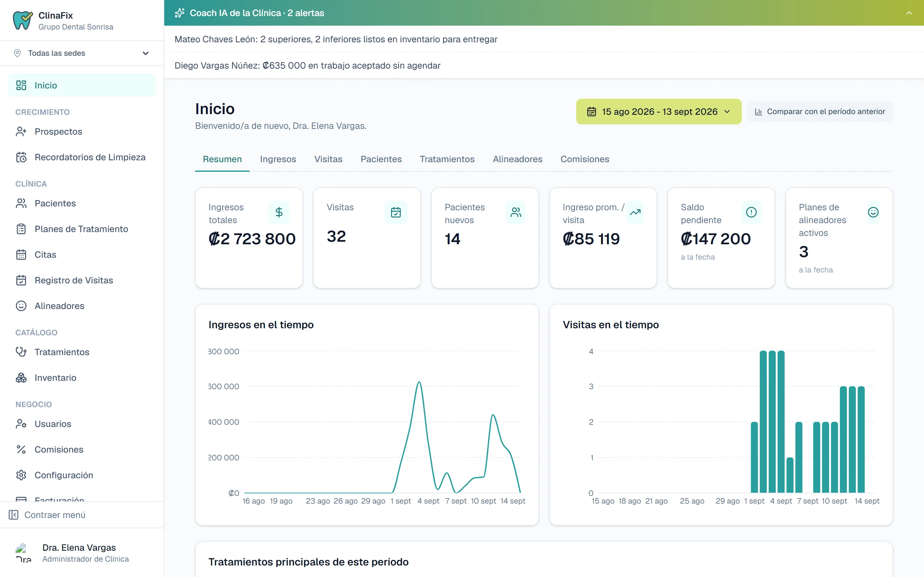
Task: Click the Saldo pendiente alert icon
Action: tap(751, 212)
